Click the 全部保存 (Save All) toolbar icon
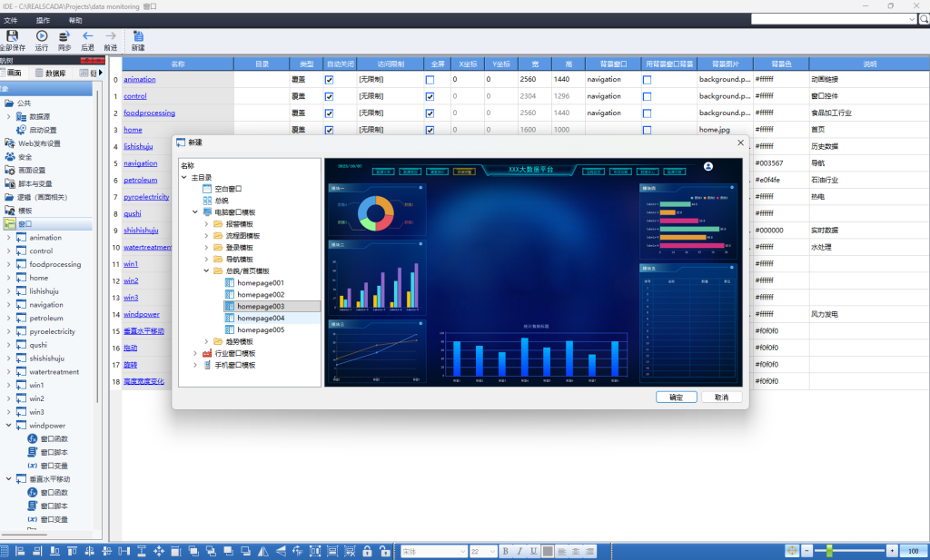Screen dimensions: 930x560 [13, 36]
